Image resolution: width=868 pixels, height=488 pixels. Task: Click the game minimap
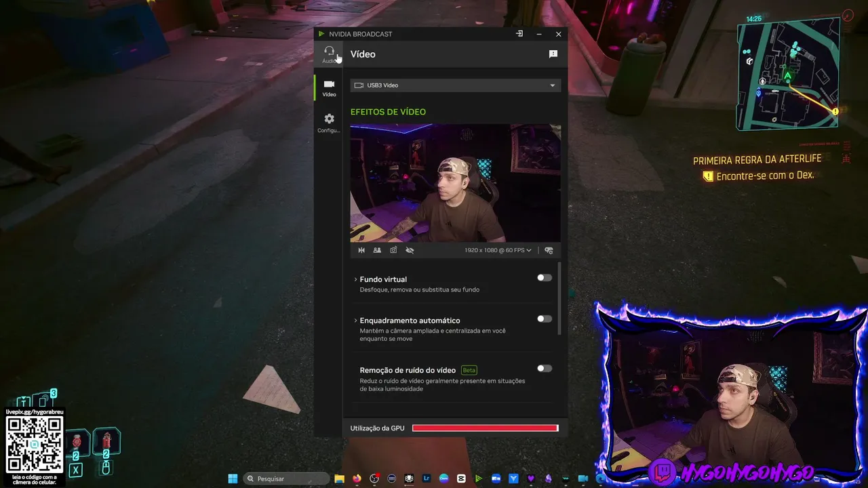[x=789, y=74]
